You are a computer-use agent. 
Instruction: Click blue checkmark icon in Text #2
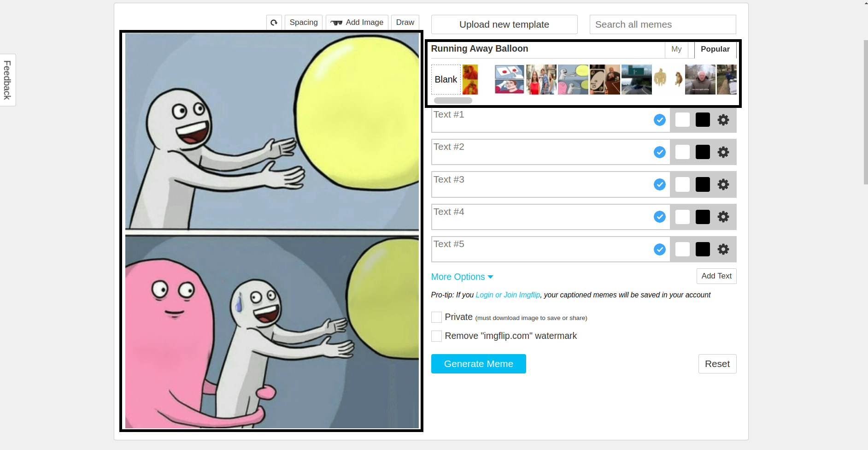point(659,152)
